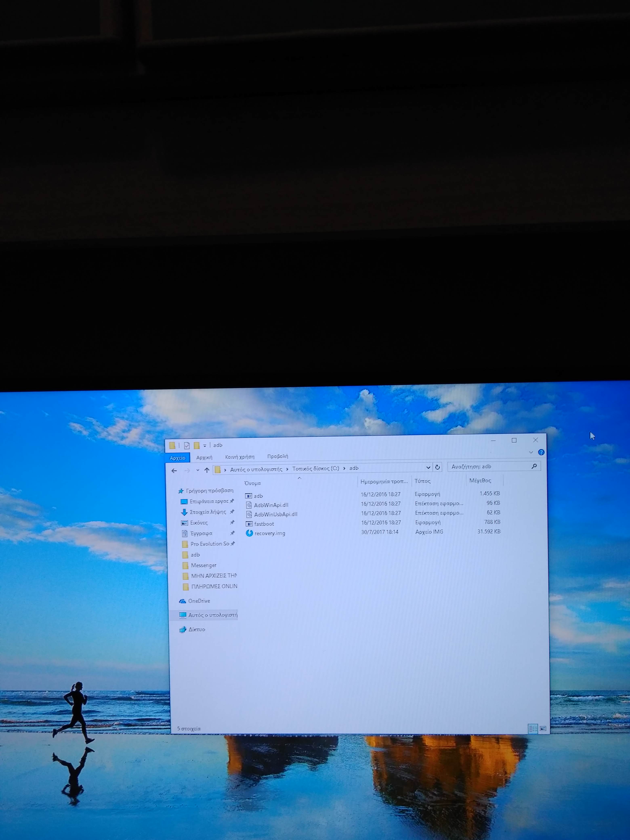Click Τοπικός δίσκος (C:) breadcrumb
Screen dimensions: 630x840
(315, 468)
